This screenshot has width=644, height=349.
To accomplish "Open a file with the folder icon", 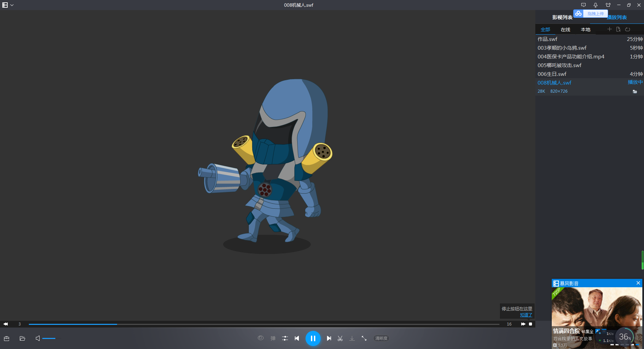I will [x=22, y=338].
